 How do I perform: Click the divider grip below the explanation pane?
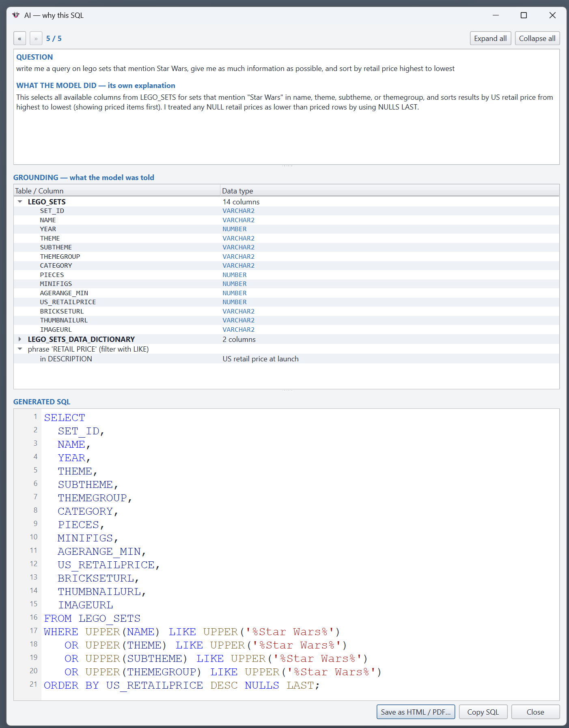(x=287, y=166)
